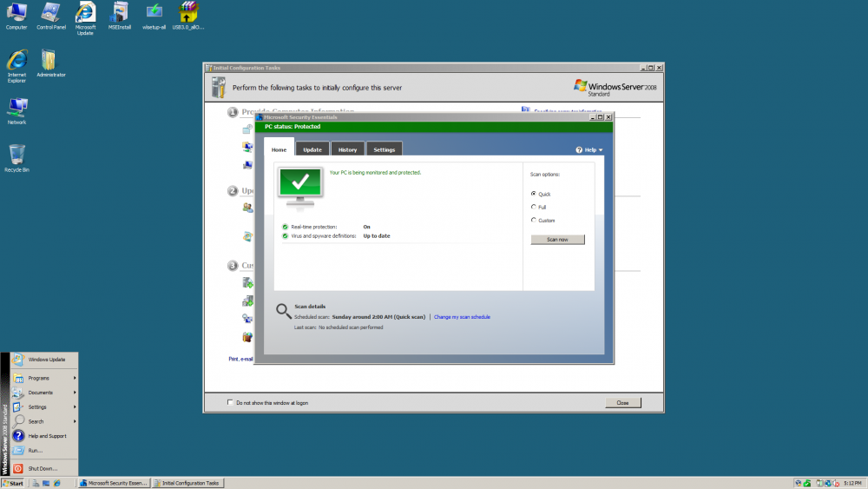
Task: Expand the Search submenu
Action: click(x=43, y=421)
